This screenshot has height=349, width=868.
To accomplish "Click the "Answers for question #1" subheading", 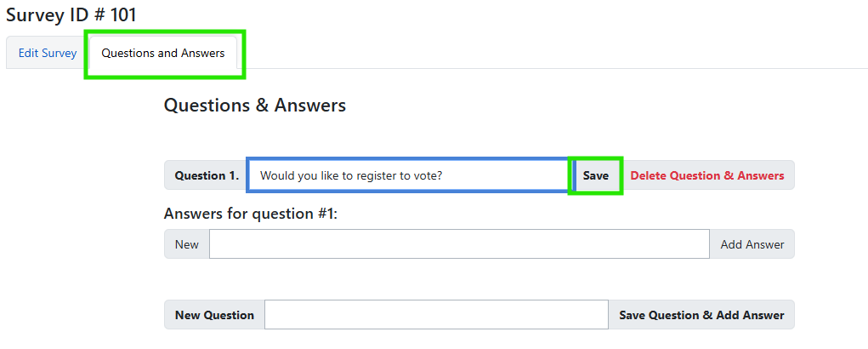I will [x=250, y=214].
